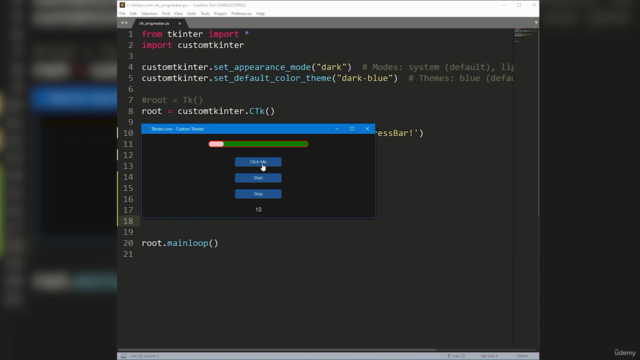Open the tab list dropdown arrow

coord(536,23)
